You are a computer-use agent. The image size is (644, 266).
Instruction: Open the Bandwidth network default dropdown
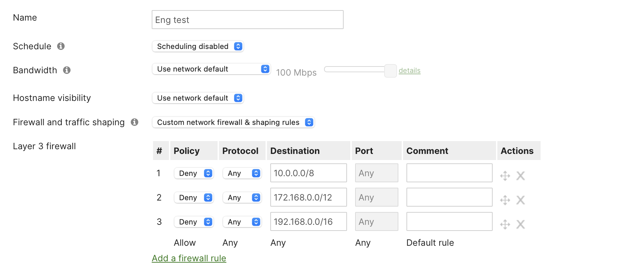[211, 69]
